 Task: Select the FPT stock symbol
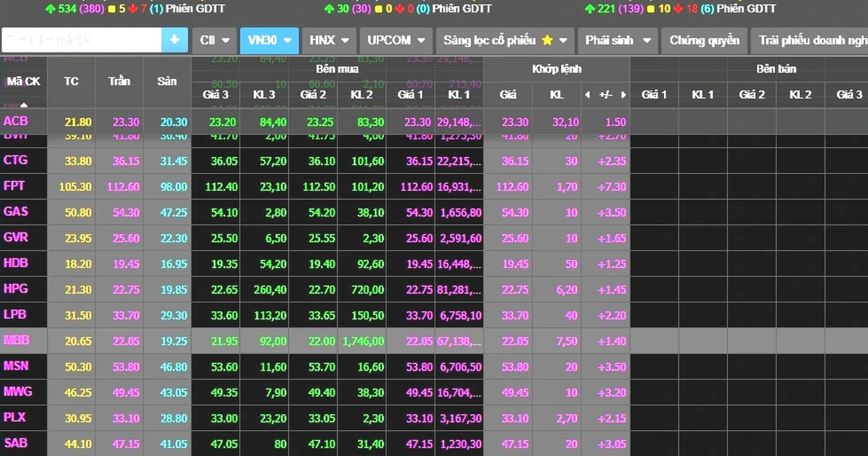pos(14,186)
